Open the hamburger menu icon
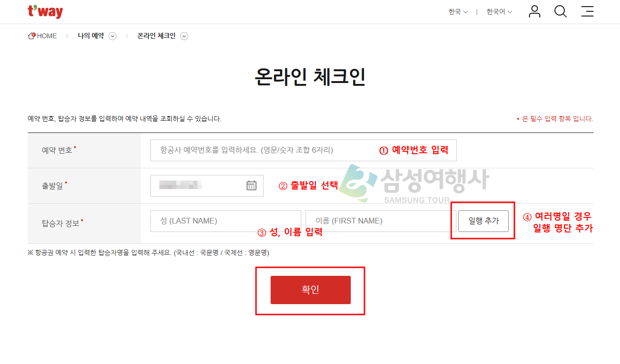The height and width of the screenshot is (364, 620). click(x=587, y=12)
